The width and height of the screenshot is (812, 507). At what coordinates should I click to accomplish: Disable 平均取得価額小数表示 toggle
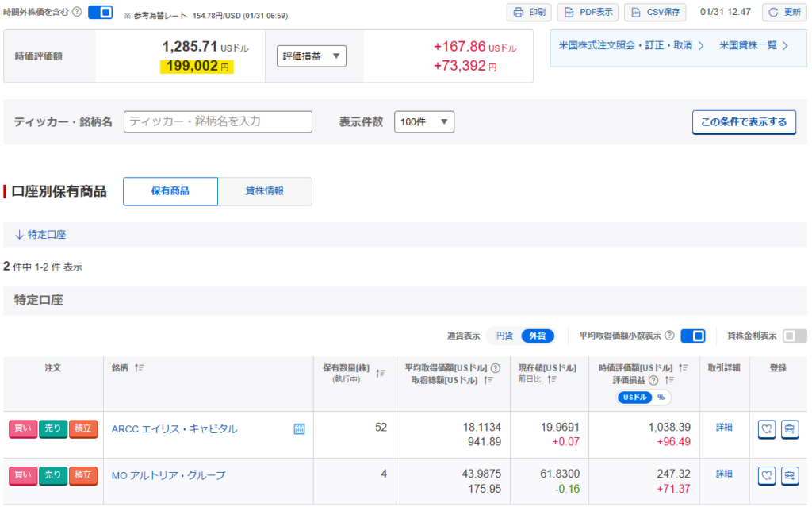[x=693, y=336]
